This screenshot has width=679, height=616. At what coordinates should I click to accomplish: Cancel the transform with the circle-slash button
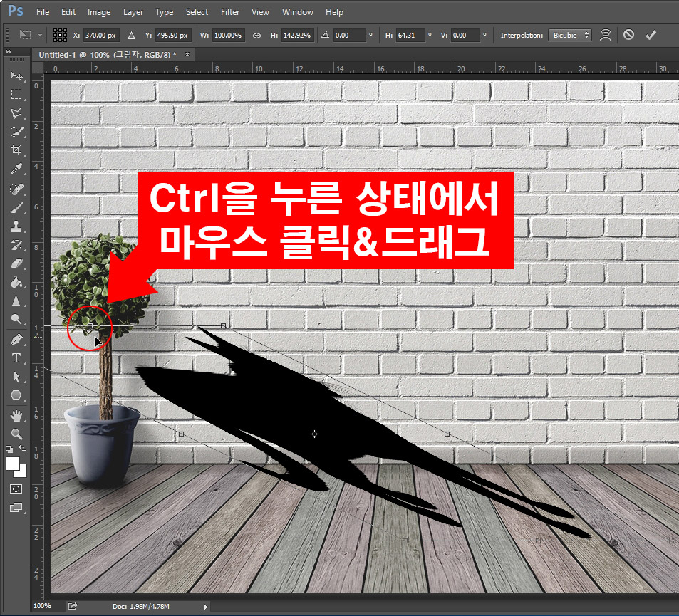[628, 34]
